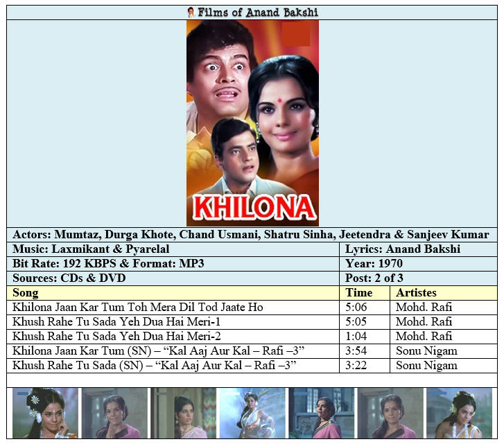The image size is (504, 444).
Task: Click the 'Song' column header
Action: pos(173,293)
